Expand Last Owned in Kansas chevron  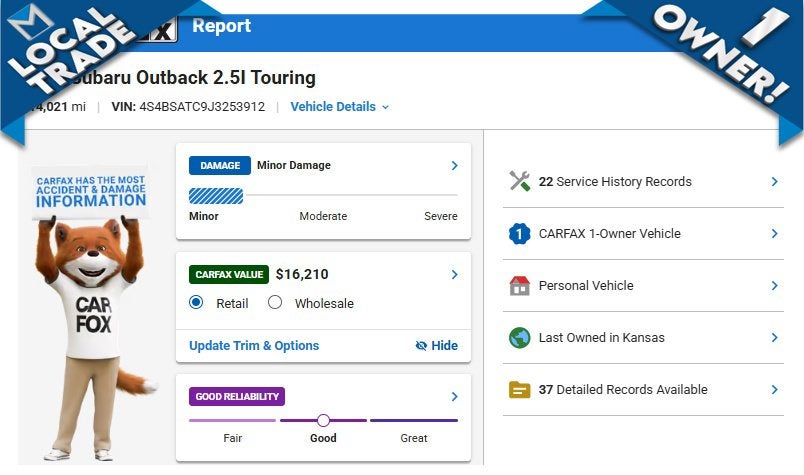(x=774, y=338)
